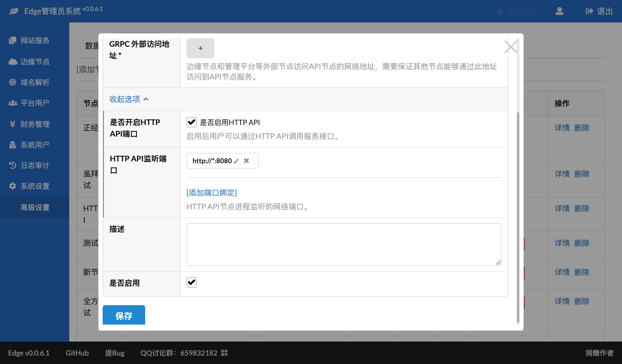Click the dialog vertical scrollbar

518,217
